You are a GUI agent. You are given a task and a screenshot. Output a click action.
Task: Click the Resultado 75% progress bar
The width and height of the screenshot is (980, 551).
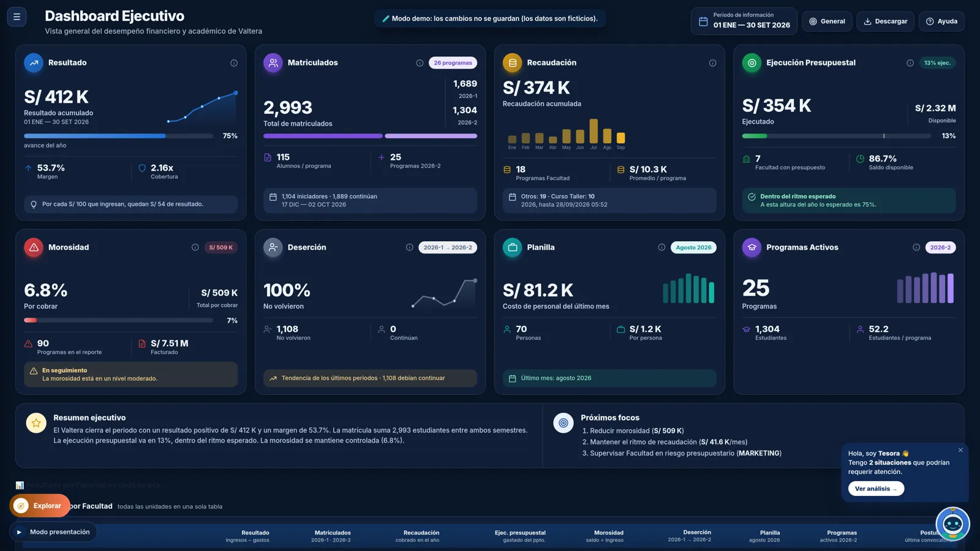[x=119, y=136]
